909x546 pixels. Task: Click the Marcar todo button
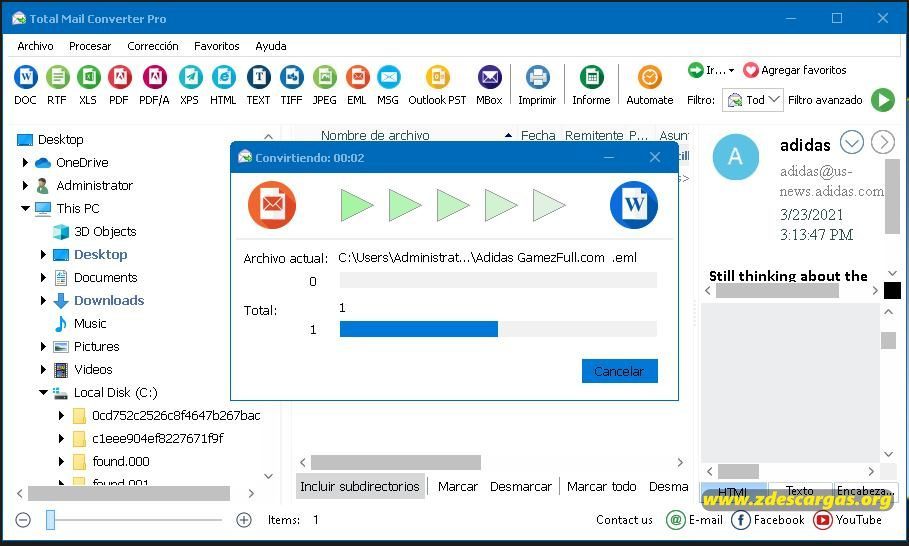(x=602, y=486)
